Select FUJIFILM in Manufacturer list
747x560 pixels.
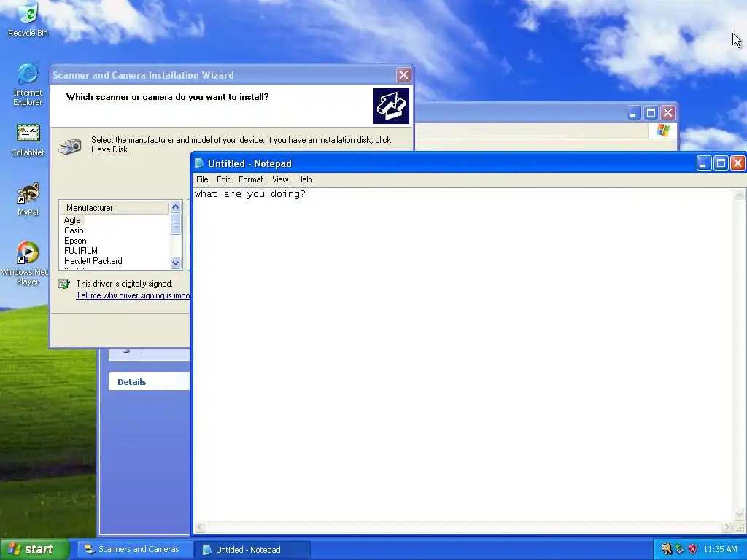pos(81,251)
